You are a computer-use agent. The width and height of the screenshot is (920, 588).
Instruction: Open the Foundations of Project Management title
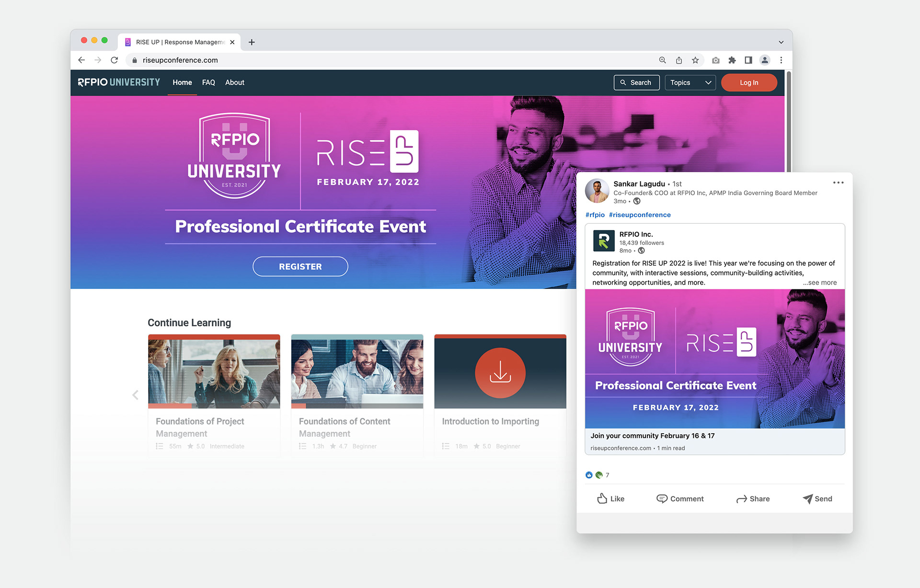[x=200, y=427]
